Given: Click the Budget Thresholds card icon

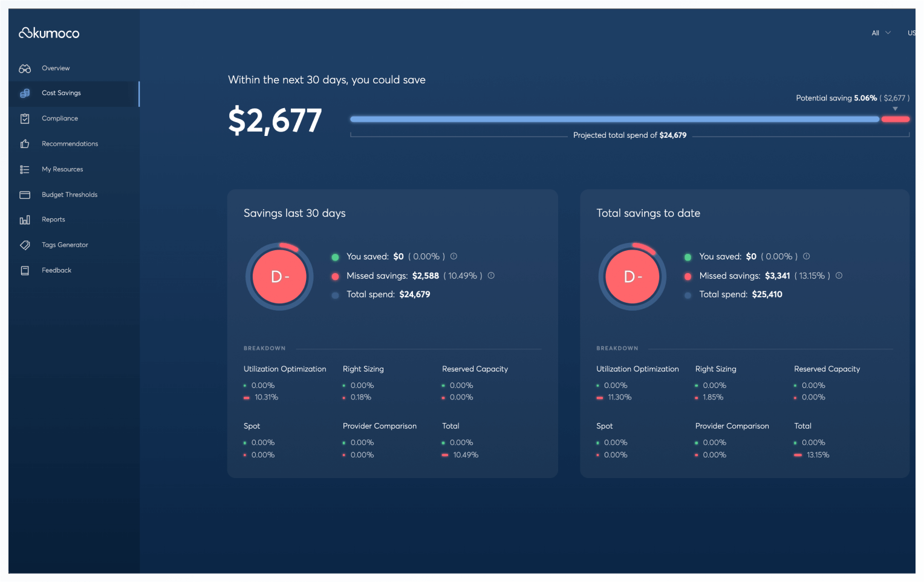Looking at the screenshot, I should click(25, 195).
